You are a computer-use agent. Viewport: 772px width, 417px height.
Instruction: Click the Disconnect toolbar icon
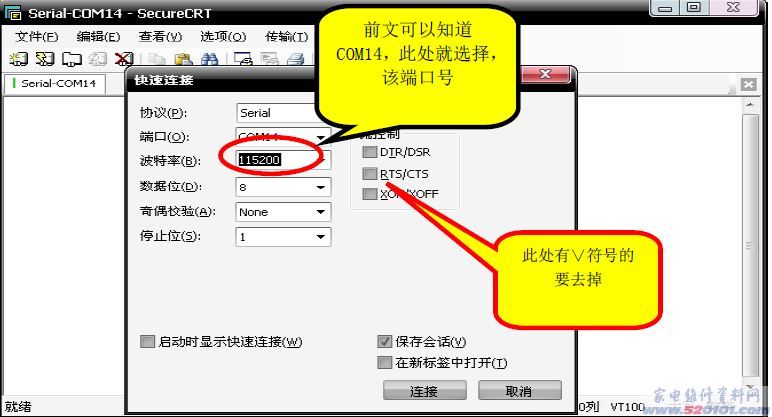[x=123, y=59]
